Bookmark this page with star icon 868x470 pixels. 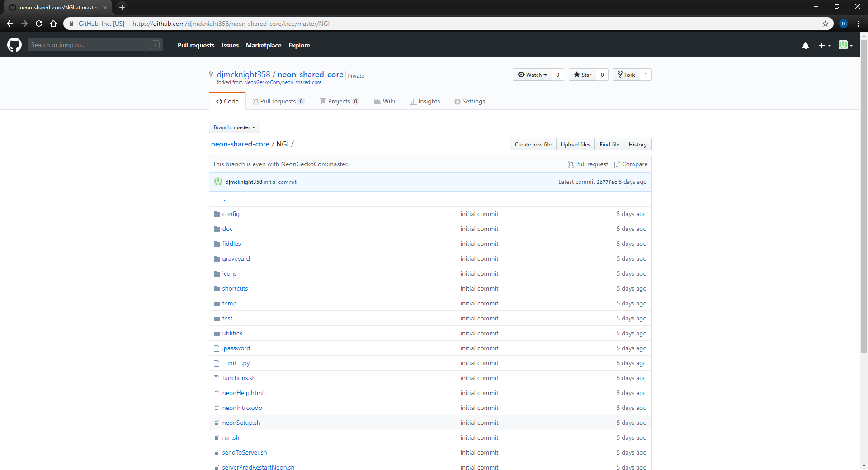point(826,23)
